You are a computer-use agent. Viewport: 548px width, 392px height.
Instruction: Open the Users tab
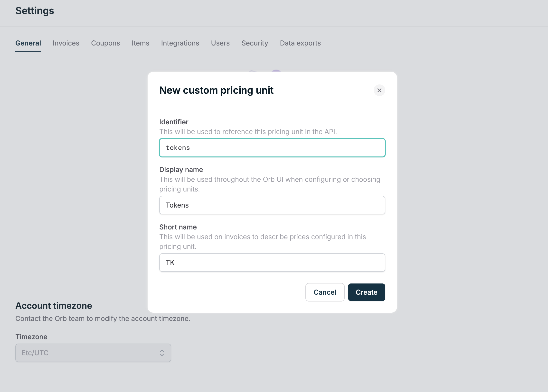point(220,43)
